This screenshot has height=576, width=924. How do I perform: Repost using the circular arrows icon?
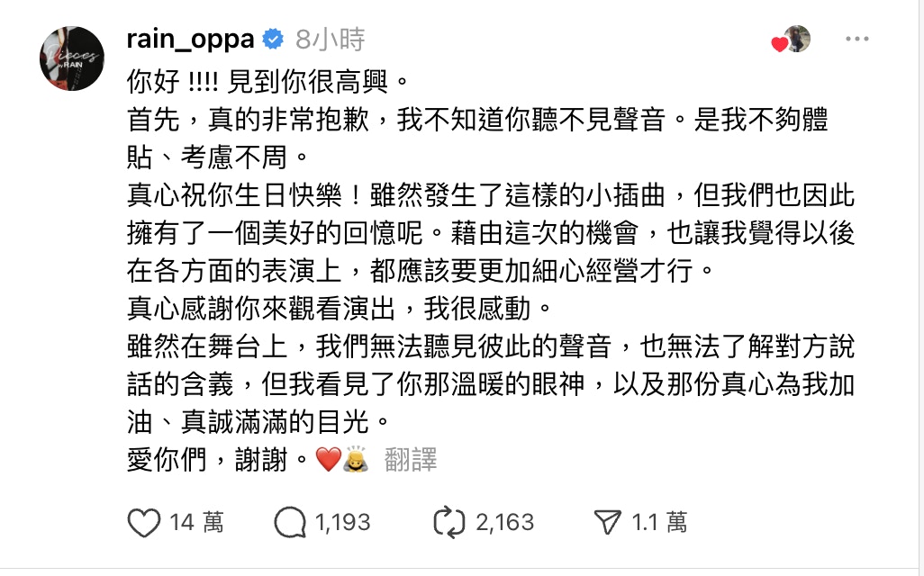[x=448, y=522]
